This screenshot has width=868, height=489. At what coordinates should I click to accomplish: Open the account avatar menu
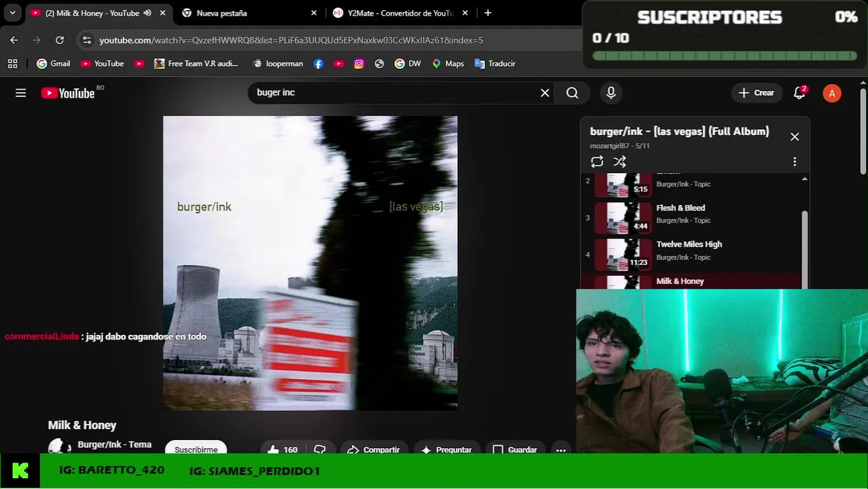[832, 93]
